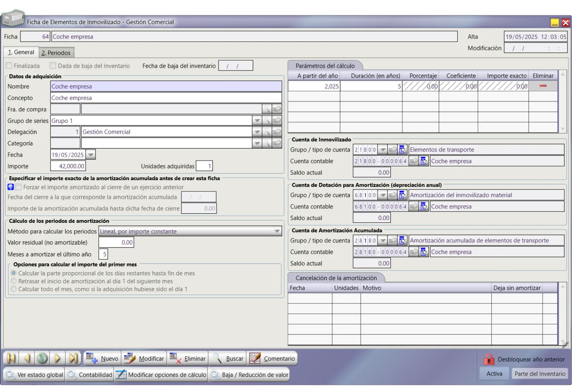
Task: Toggle Forzar el importe amortizado checkbox
Action: [x=18, y=187]
